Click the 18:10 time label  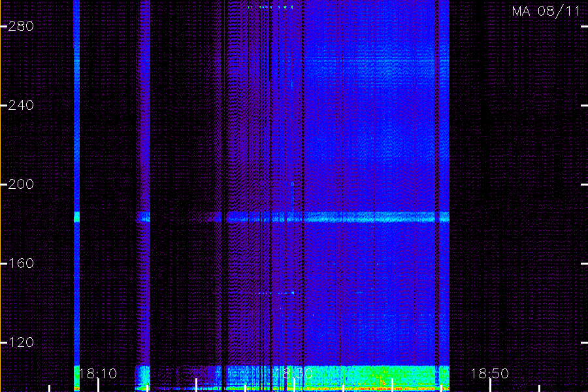click(98, 374)
